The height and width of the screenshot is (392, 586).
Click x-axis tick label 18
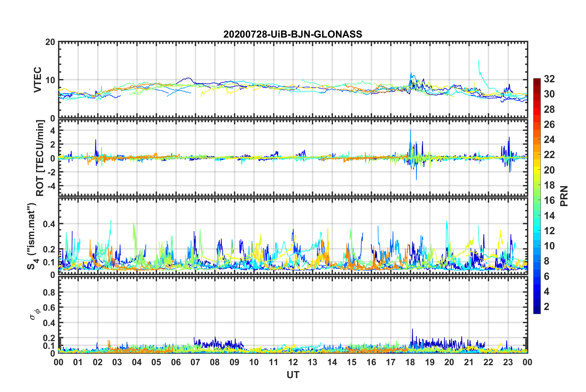pyautogui.click(x=410, y=362)
